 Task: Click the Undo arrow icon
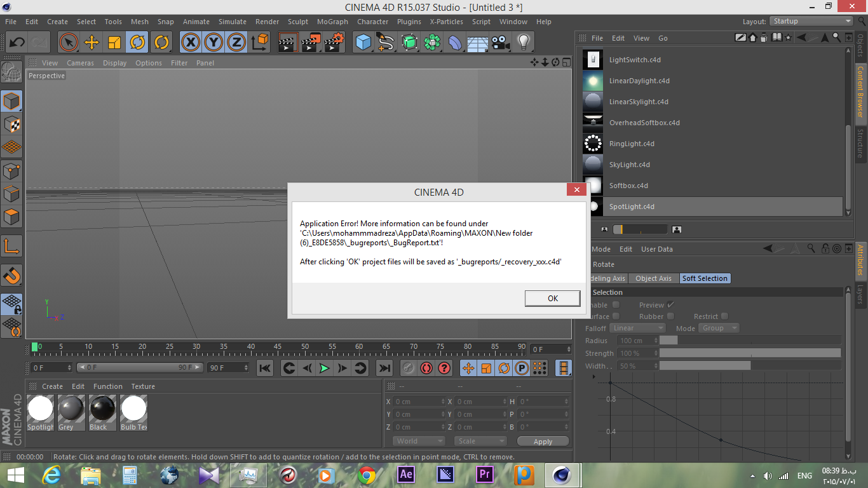[17, 43]
